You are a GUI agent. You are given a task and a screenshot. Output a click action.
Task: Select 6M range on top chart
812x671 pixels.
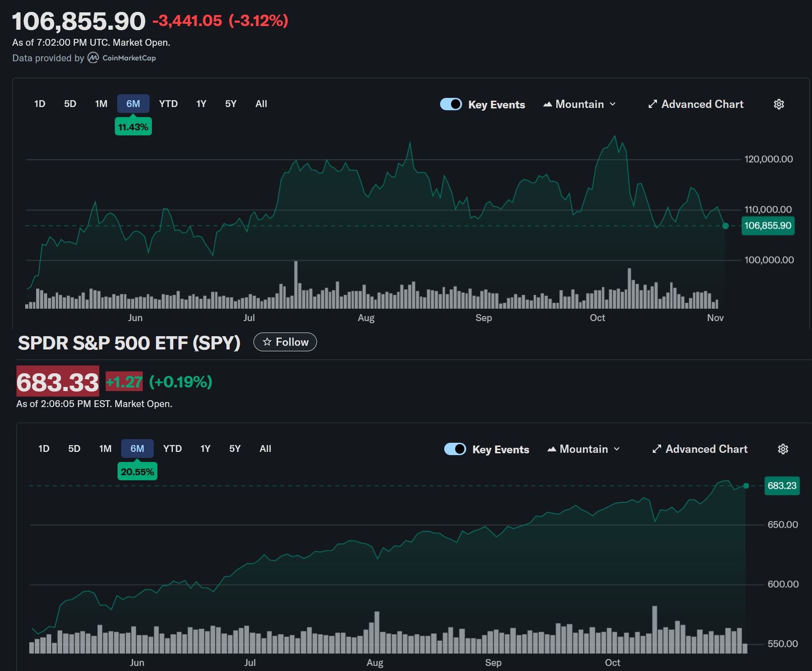pyautogui.click(x=133, y=104)
